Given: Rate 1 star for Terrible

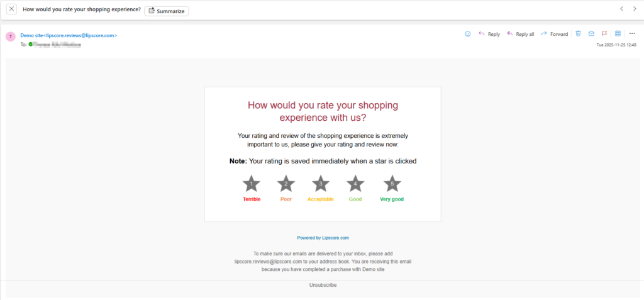Looking at the screenshot, I should point(252,184).
